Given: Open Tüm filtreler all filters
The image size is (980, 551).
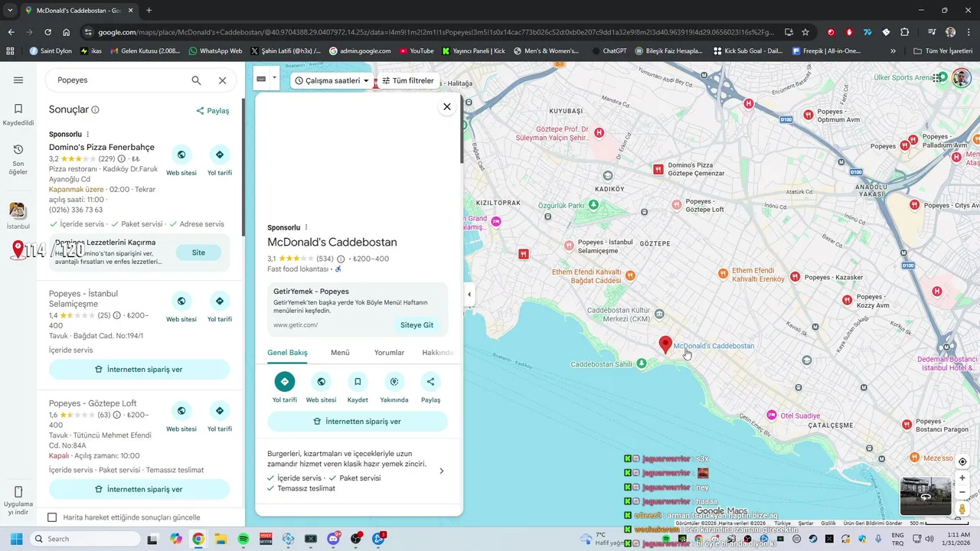Looking at the screenshot, I should (x=408, y=80).
